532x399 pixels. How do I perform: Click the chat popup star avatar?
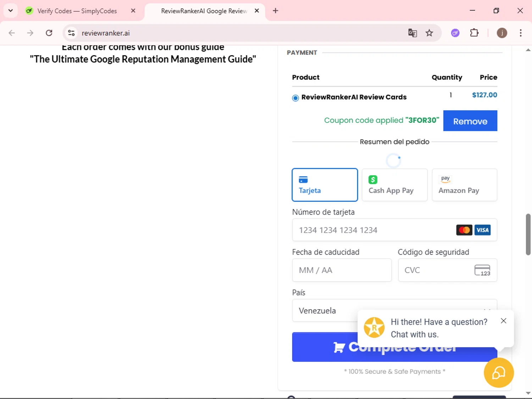tap(374, 327)
